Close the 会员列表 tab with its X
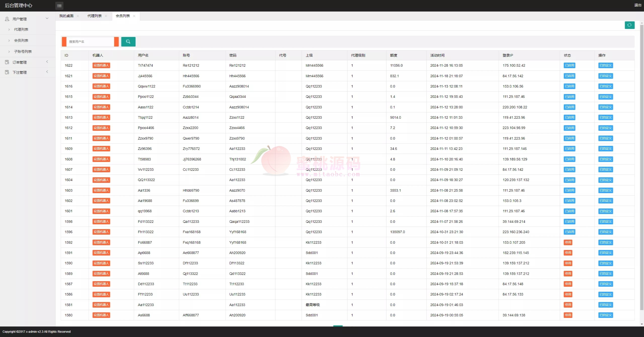 coord(134,16)
